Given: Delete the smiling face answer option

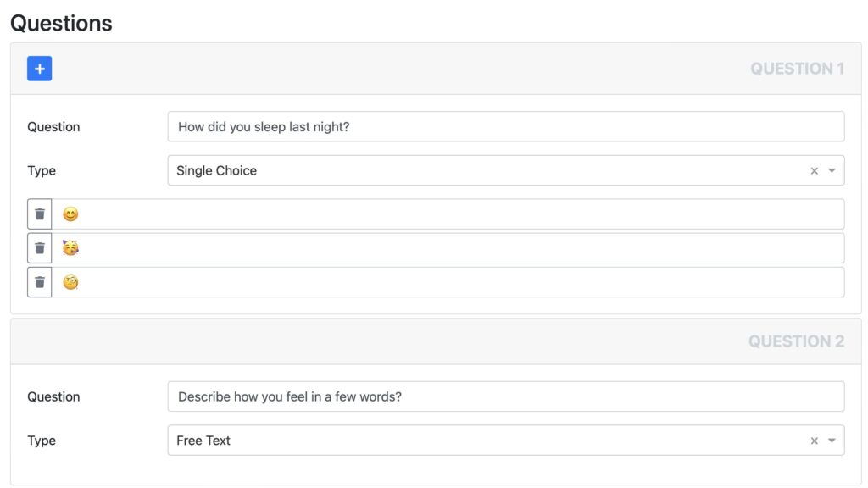Looking at the screenshot, I should pyautogui.click(x=39, y=214).
